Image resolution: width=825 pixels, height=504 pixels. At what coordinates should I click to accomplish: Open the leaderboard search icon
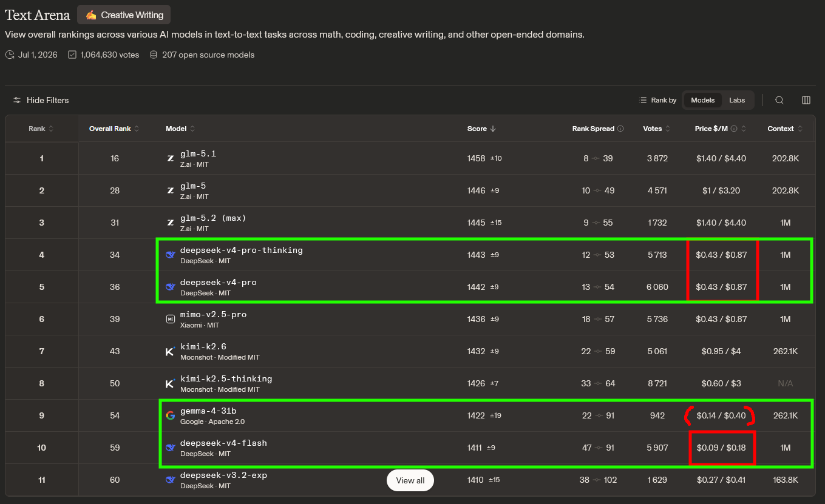[779, 100]
